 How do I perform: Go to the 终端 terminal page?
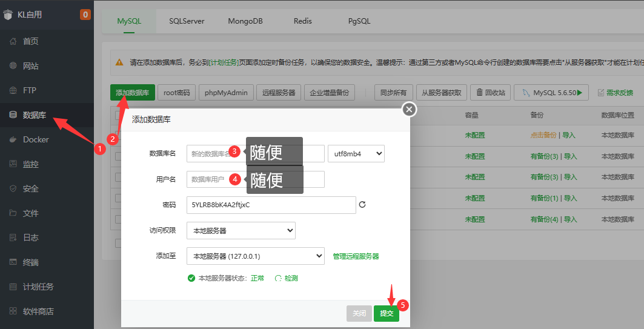tap(30, 262)
